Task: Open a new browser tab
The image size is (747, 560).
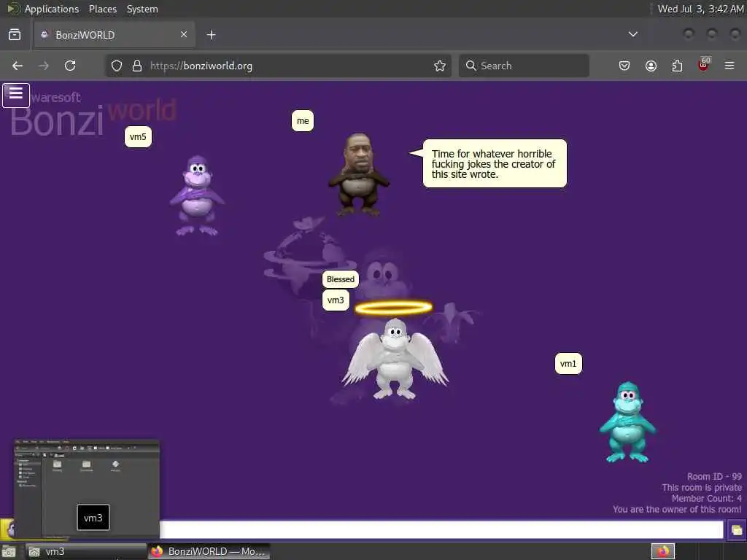Action: 211,35
